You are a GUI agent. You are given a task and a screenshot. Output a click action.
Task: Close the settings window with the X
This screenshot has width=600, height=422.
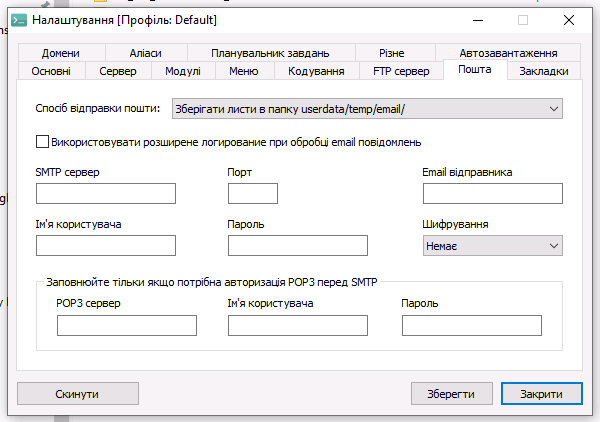568,19
